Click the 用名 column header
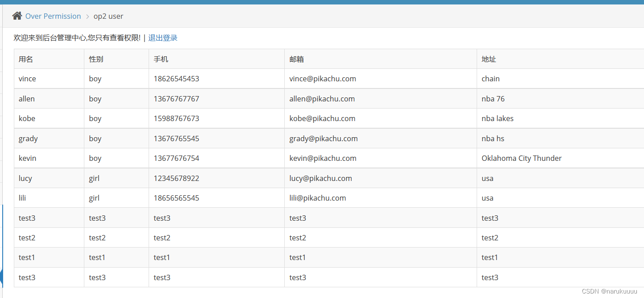This screenshot has width=644, height=298. coord(26,59)
